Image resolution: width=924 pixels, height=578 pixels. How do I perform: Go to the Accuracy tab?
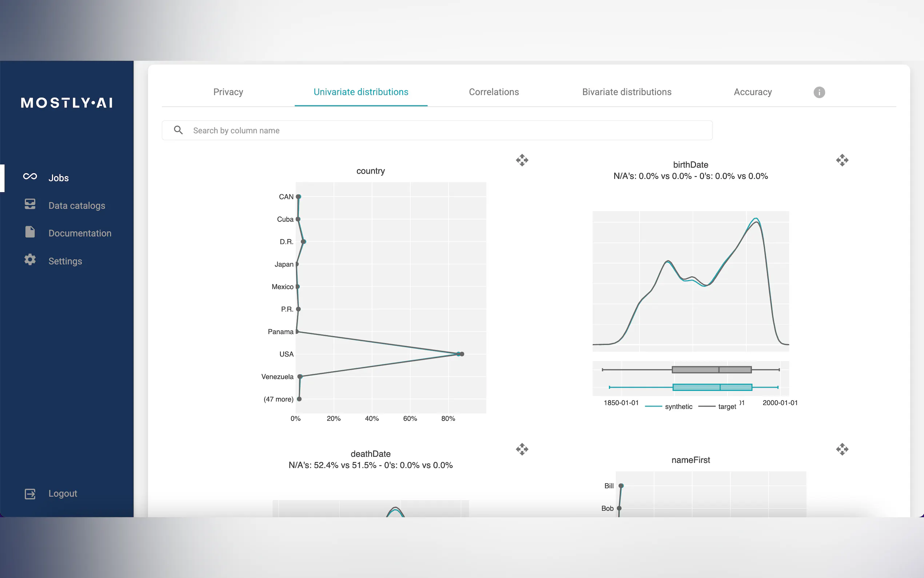point(753,92)
